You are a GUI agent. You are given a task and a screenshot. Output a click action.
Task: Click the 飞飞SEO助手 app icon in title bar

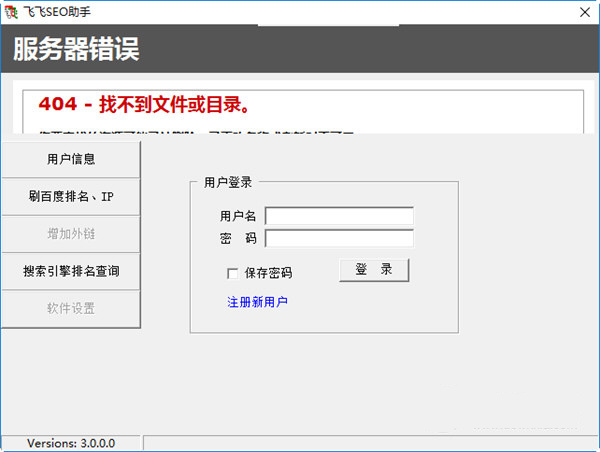tap(11, 12)
